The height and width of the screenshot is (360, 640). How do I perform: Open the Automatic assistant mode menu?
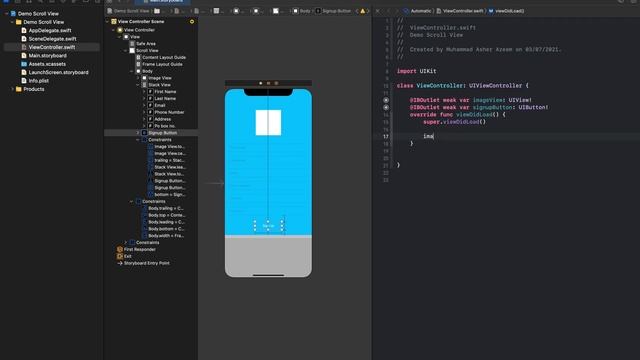[x=418, y=11]
